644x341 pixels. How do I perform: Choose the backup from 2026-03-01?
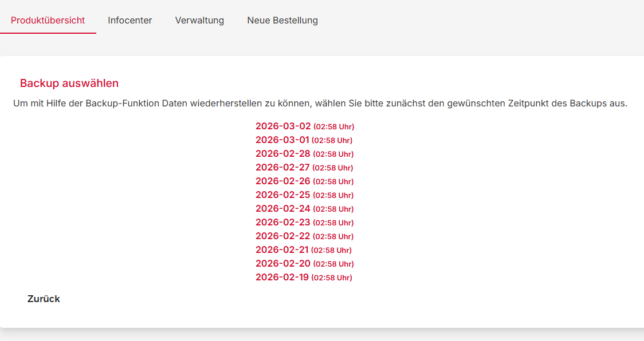pos(282,140)
